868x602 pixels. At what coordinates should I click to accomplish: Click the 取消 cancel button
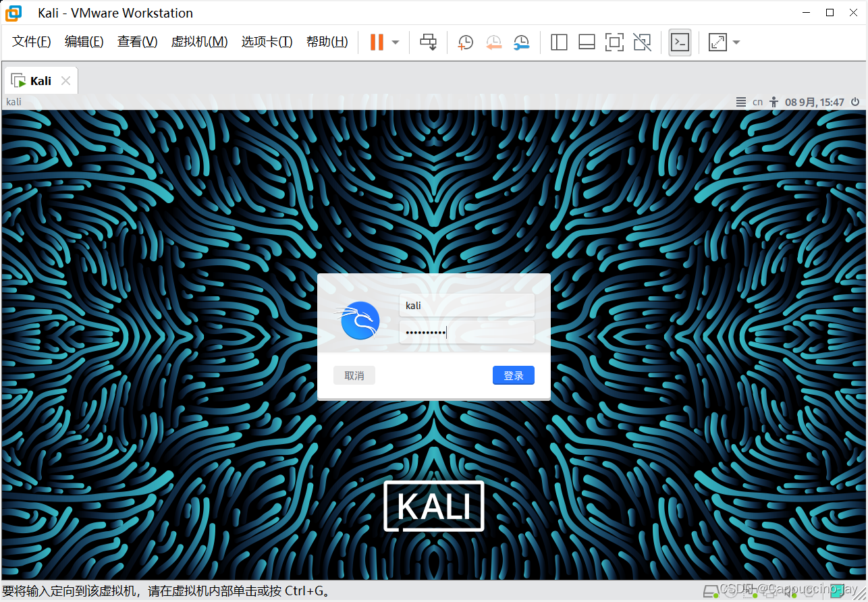(354, 376)
